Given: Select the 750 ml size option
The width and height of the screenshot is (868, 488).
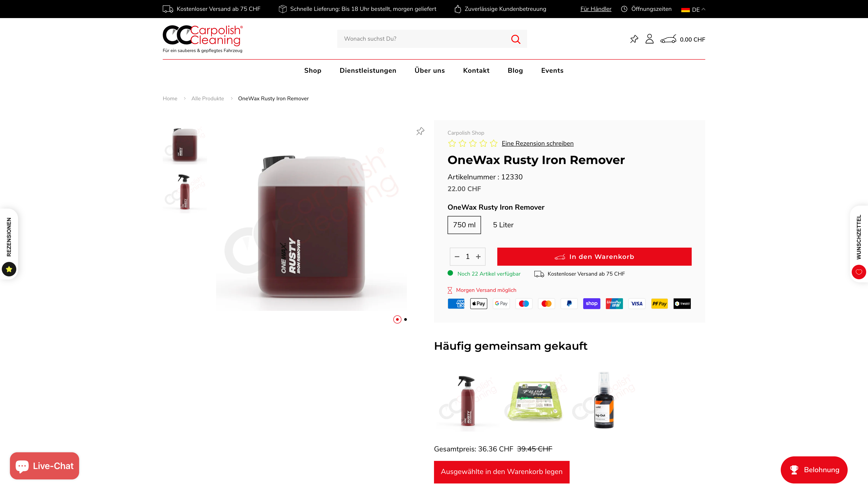Looking at the screenshot, I should point(464,225).
